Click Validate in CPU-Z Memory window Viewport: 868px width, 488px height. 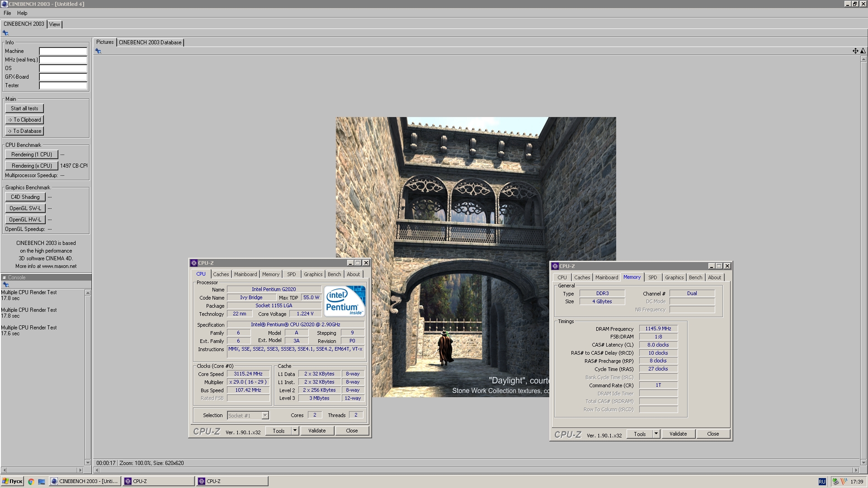678,434
